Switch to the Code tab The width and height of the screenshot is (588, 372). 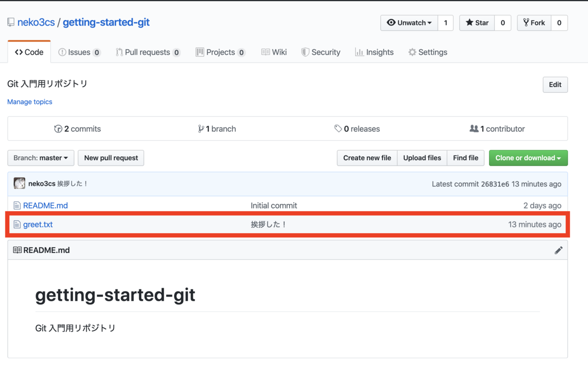(x=29, y=52)
